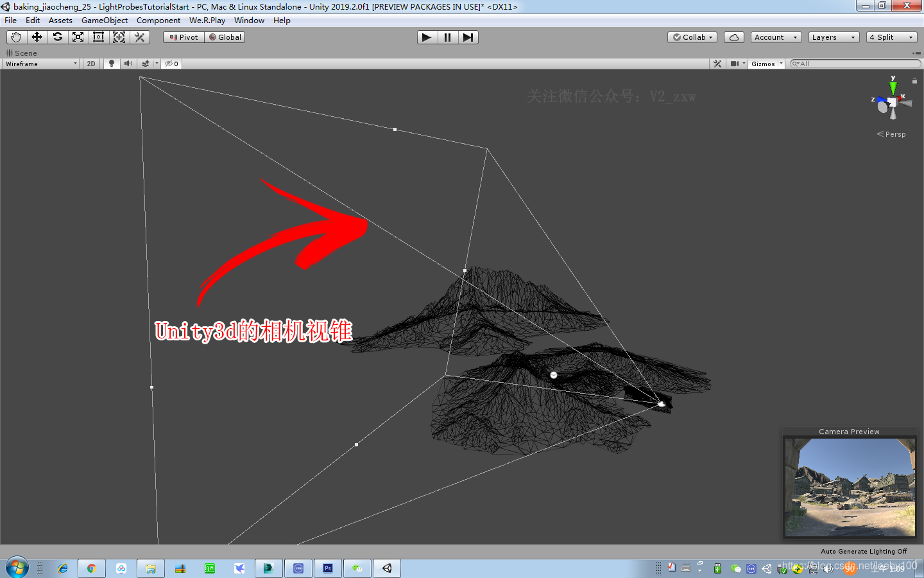
Task: Toggle scene lighting lightbulb
Action: click(x=112, y=64)
